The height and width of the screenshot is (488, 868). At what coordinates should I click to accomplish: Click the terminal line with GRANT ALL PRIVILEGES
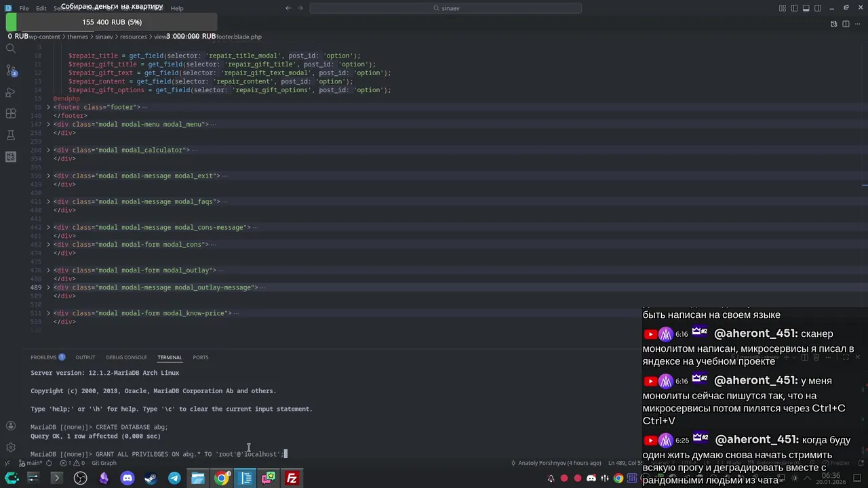click(157, 454)
